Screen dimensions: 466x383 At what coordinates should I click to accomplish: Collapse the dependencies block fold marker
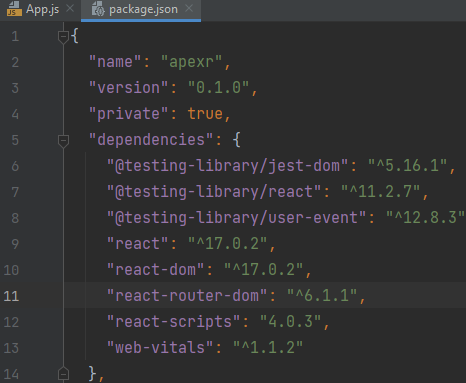point(63,141)
